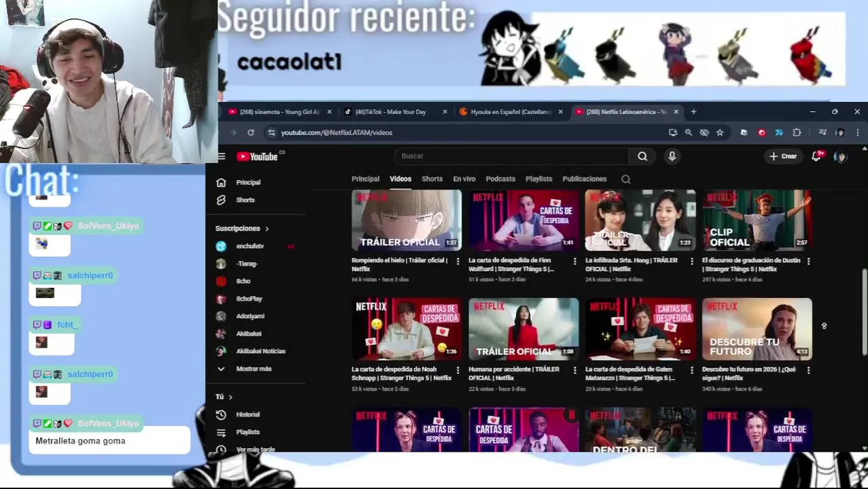Screen dimensions: 868x489
Task: Open options for La infiltrada Srta. Hong video
Action: coord(691,261)
